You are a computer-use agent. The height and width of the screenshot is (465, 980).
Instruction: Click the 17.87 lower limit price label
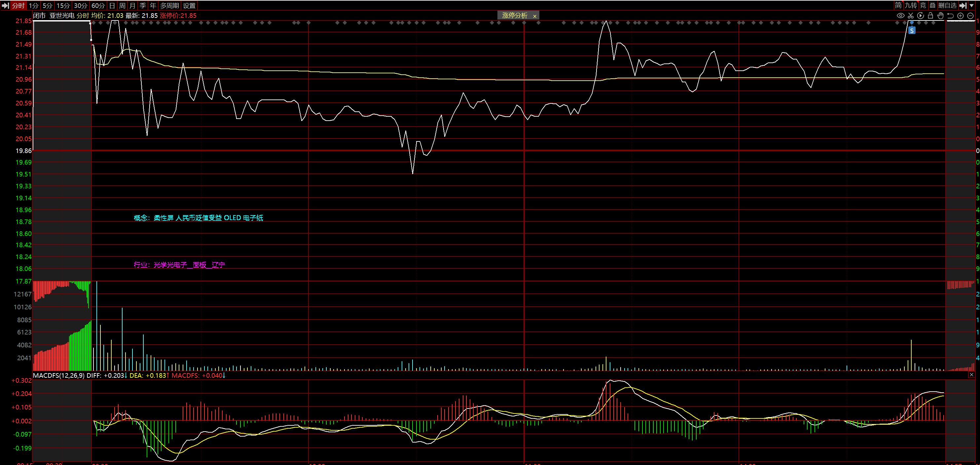coord(23,282)
